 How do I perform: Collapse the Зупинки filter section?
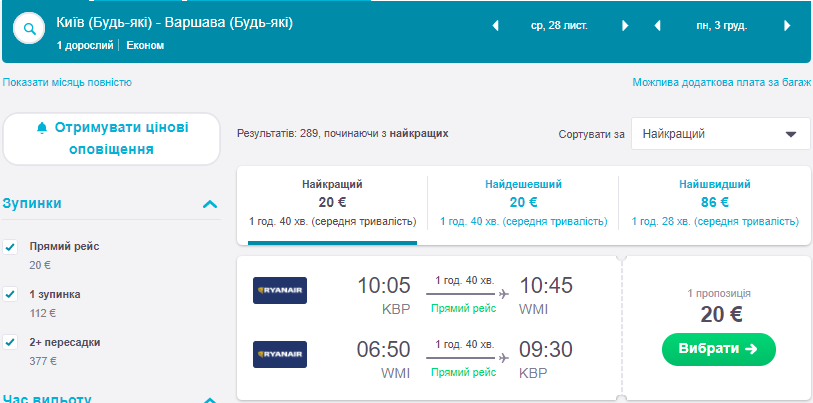pos(210,204)
